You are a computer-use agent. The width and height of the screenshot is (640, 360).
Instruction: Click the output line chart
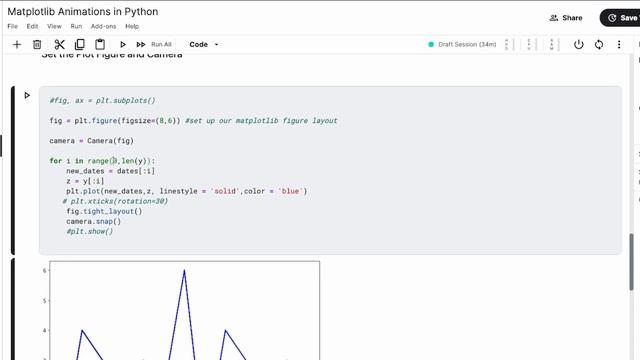[x=184, y=311]
